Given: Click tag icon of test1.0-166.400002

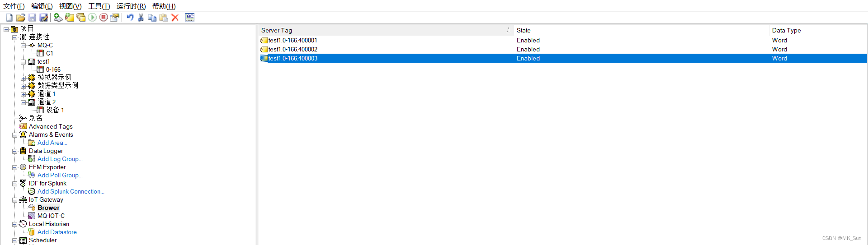Looking at the screenshot, I should 264,50.
